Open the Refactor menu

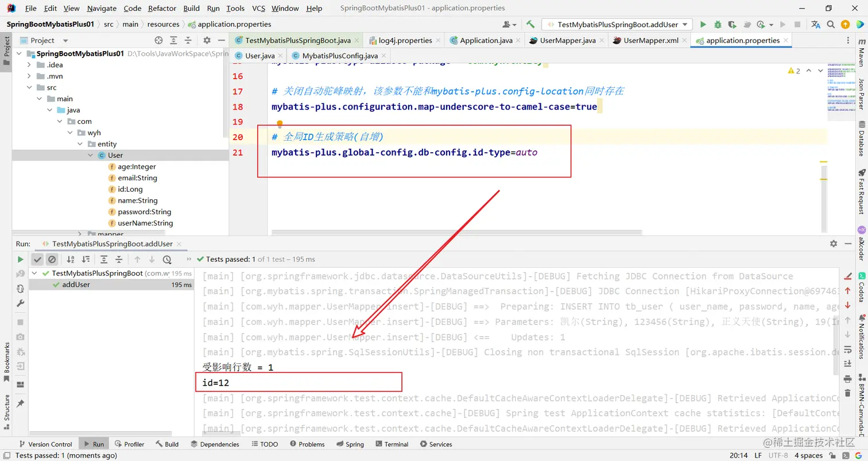(x=162, y=9)
